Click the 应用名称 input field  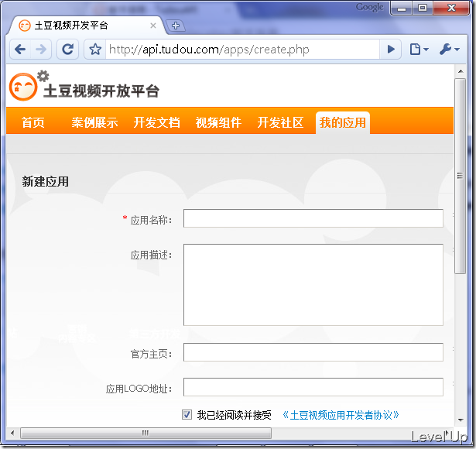pos(313,218)
